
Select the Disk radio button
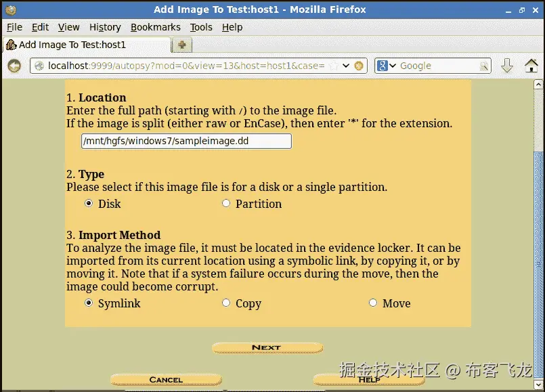pyautogui.click(x=89, y=203)
